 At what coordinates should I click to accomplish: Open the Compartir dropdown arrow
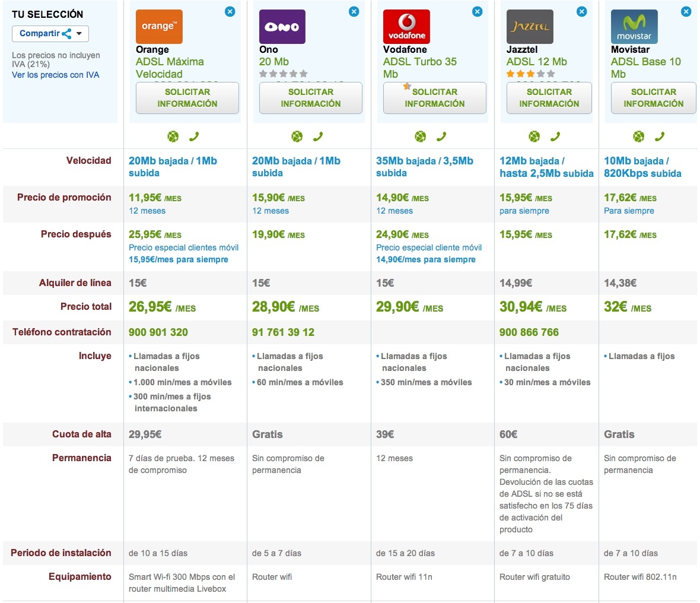point(79,33)
